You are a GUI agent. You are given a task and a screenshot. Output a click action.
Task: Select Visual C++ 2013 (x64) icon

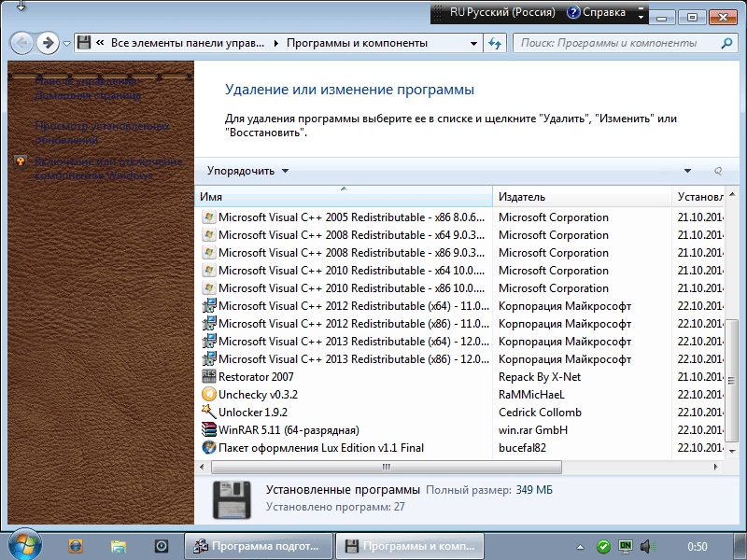pyautogui.click(x=208, y=342)
